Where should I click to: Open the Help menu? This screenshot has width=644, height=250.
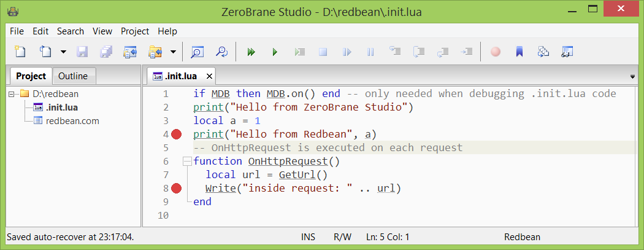[167, 31]
